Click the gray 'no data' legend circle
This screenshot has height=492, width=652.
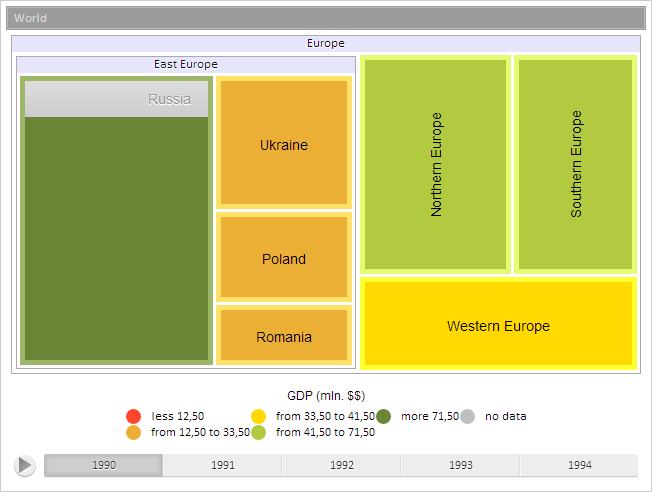[468, 416]
